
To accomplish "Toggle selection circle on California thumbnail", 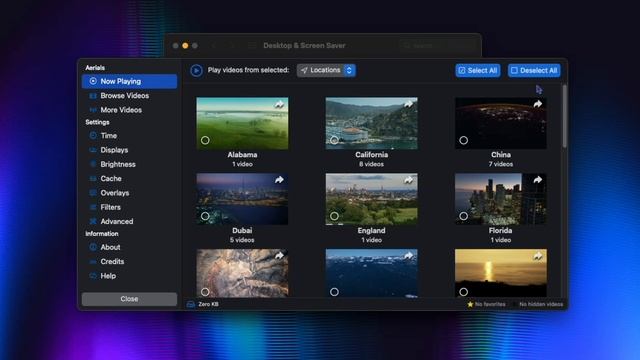I will pos(334,140).
